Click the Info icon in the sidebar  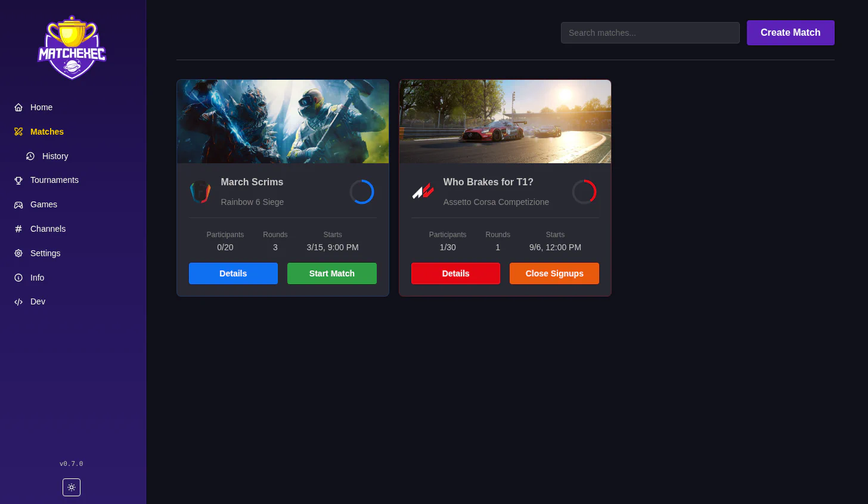point(18,278)
